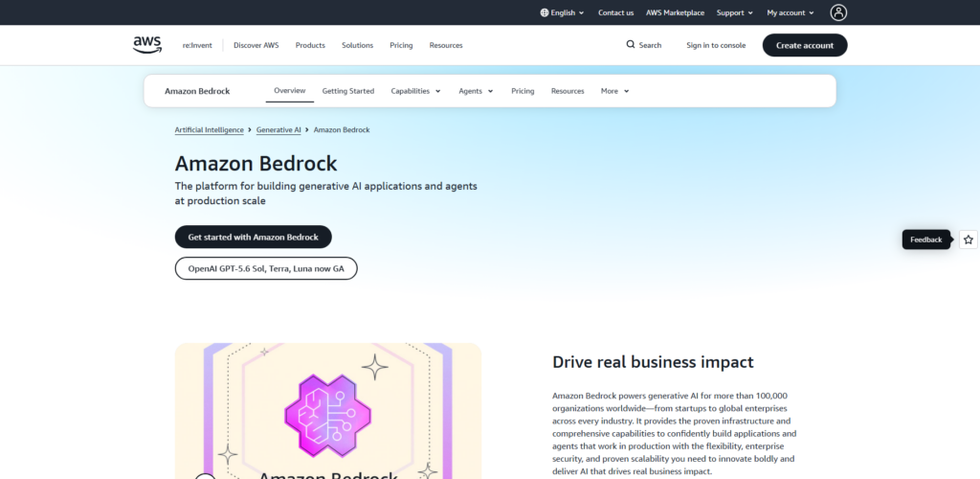Expand the Support menu chevron

[x=750, y=12]
